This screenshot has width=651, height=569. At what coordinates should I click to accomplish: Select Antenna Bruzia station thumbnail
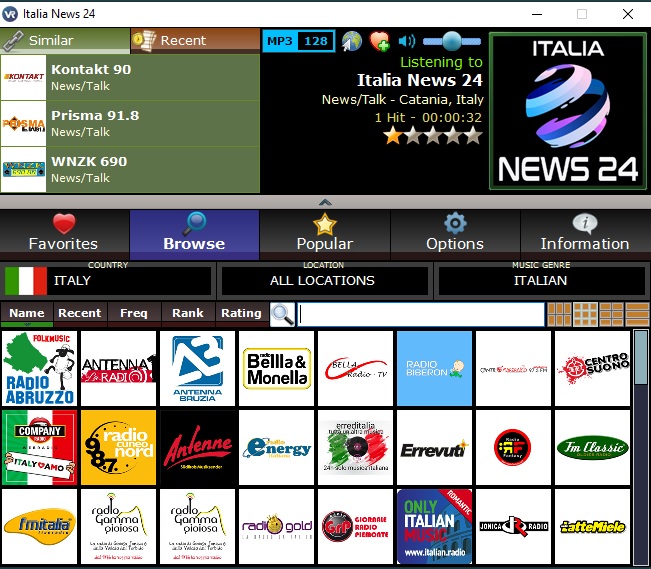[x=198, y=368]
